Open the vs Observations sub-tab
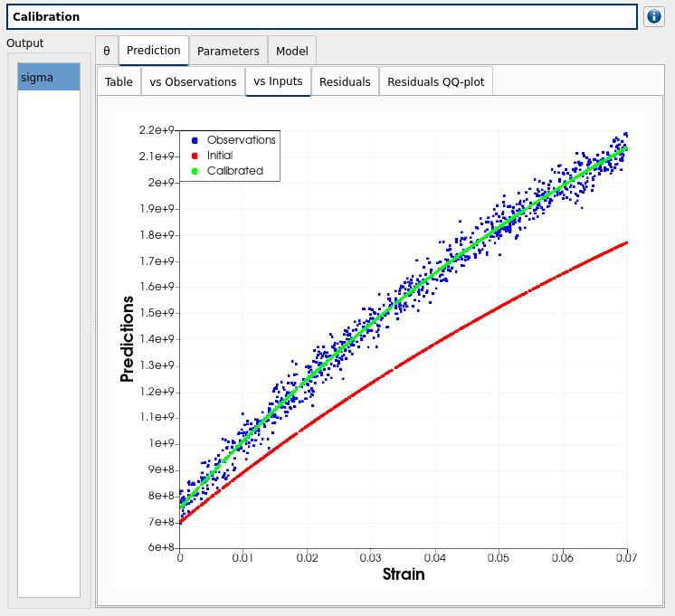Screen dimensions: 675x616 tap(193, 81)
